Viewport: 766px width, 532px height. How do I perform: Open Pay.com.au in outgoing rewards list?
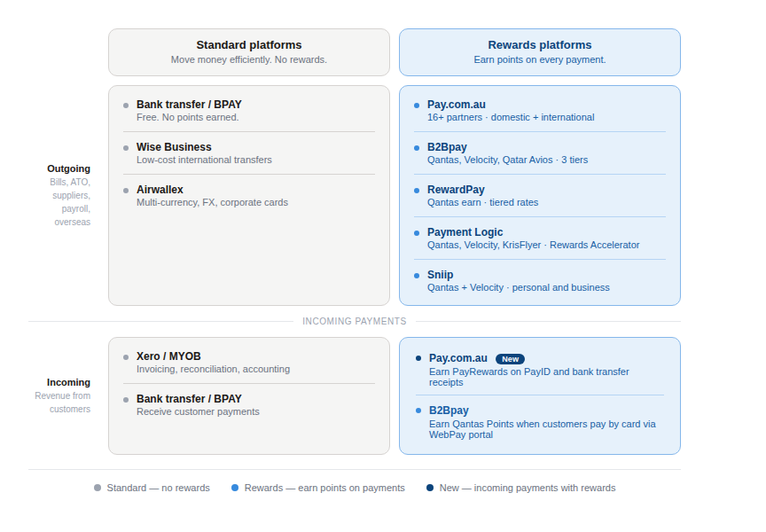540,111
